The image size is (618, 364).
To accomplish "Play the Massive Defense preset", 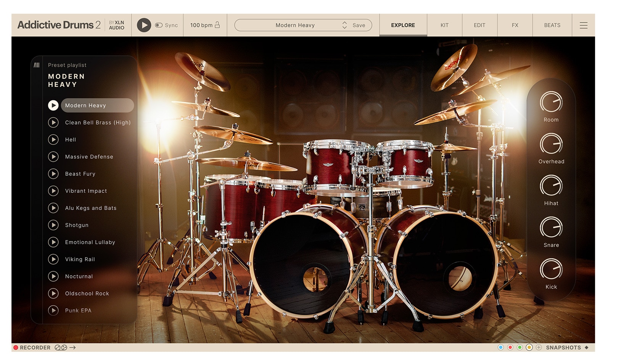I will point(53,157).
